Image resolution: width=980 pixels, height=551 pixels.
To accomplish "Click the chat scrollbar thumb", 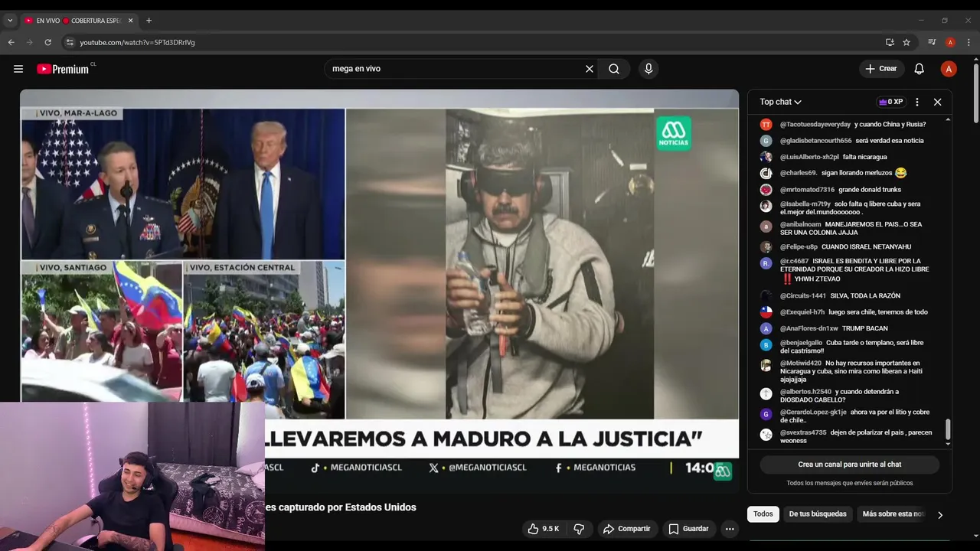I will click(948, 429).
